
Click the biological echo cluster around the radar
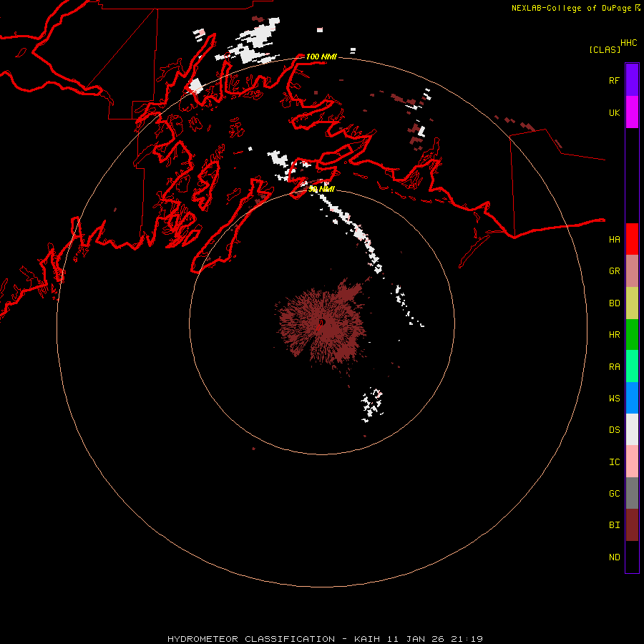[x=323, y=324]
